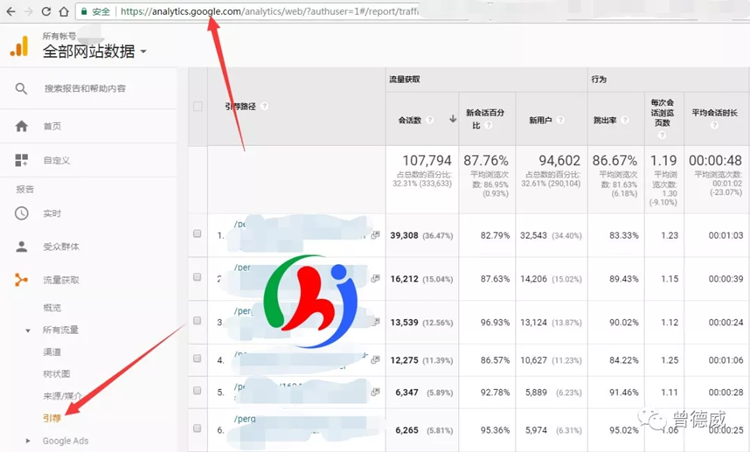Click help icon next to 新会话百分比
The image size is (750, 452).
tap(488, 125)
